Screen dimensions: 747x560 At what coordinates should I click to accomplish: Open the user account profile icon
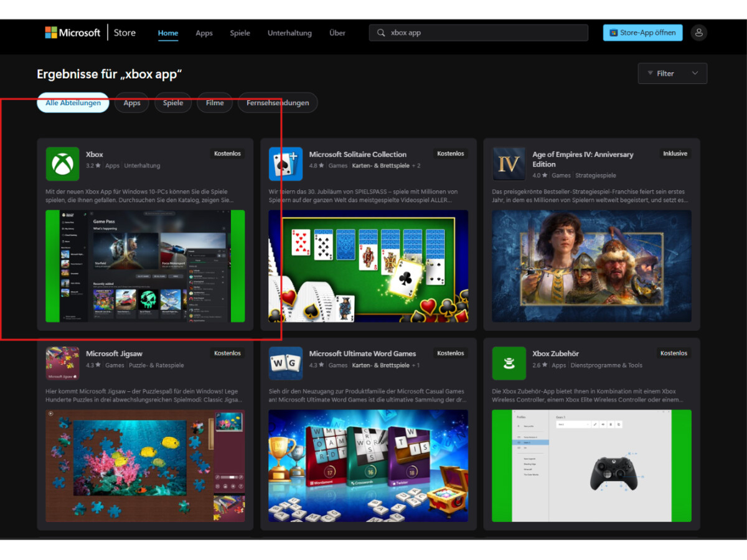[x=699, y=32]
